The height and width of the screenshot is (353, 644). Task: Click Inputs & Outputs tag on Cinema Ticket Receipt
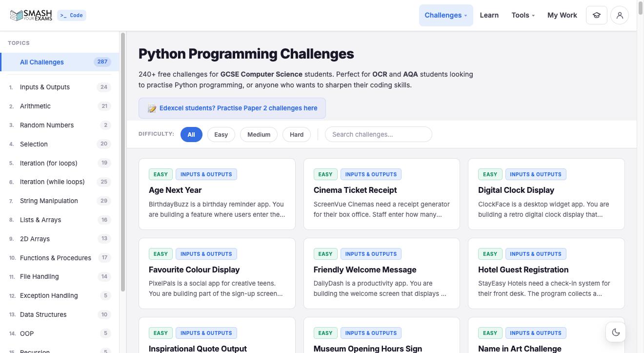point(371,174)
